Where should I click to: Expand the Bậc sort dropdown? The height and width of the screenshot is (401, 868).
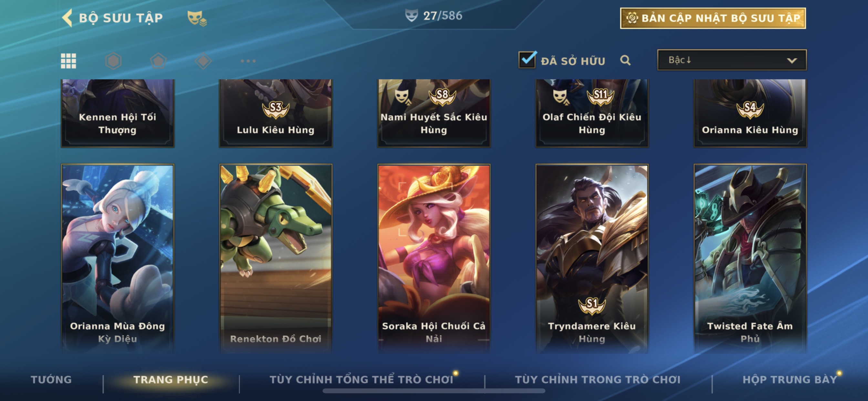click(732, 60)
